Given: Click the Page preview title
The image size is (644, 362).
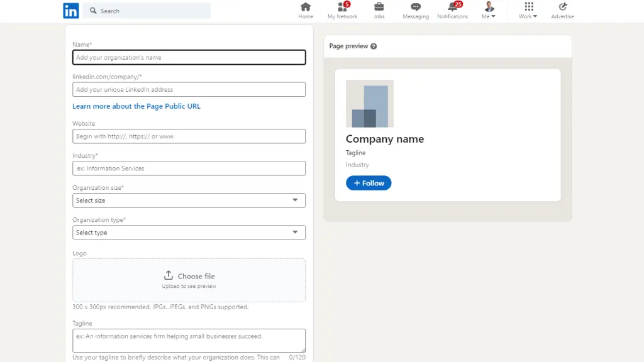Looking at the screenshot, I should point(348,46).
